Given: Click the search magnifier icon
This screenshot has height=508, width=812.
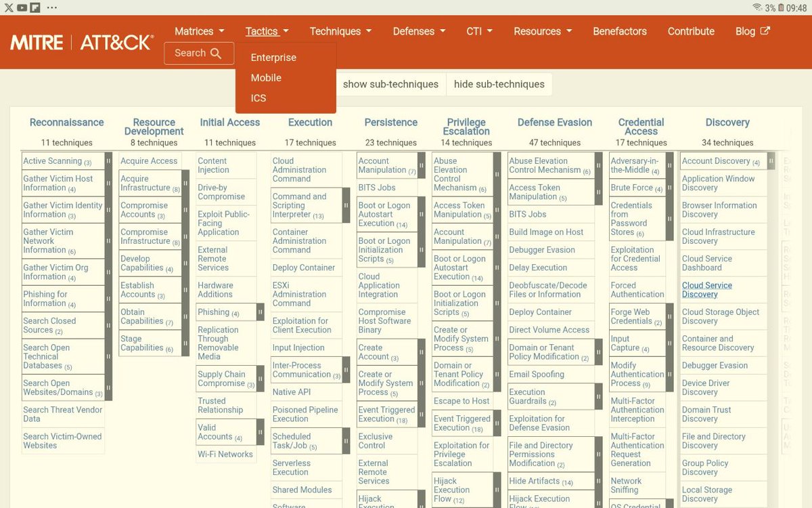Looking at the screenshot, I should click(x=216, y=53).
